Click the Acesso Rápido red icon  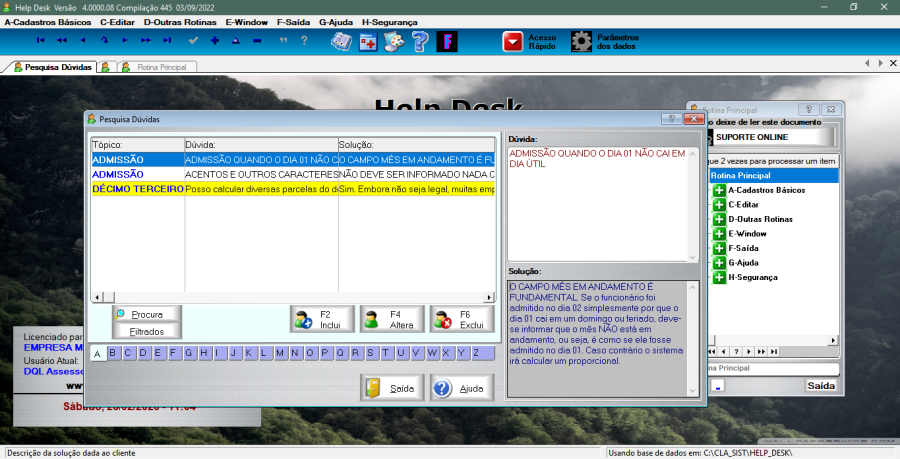(x=512, y=41)
